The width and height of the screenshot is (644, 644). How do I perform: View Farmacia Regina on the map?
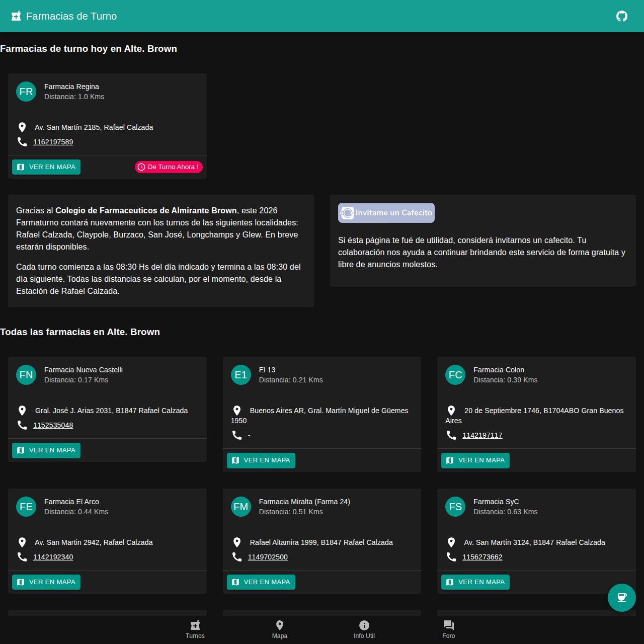click(46, 167)
